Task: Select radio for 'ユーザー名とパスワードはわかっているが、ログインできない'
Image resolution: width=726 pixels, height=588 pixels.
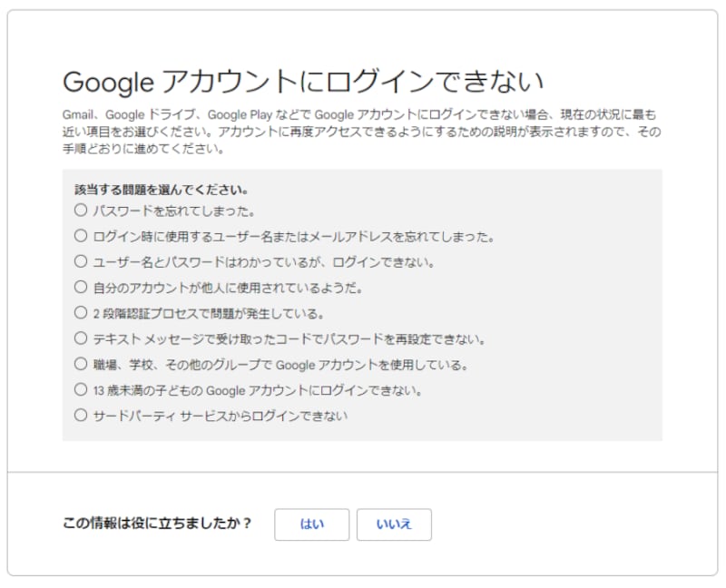Action: 81,261
